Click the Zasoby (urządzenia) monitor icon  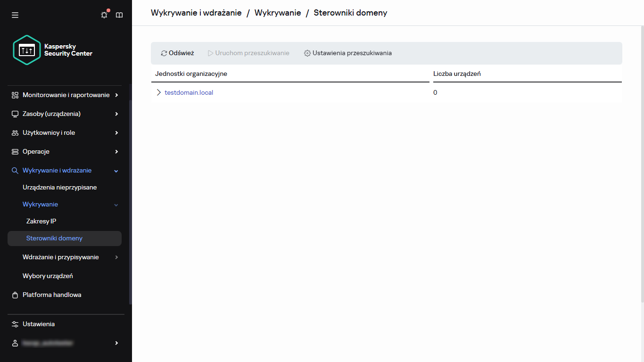point(14,114)
